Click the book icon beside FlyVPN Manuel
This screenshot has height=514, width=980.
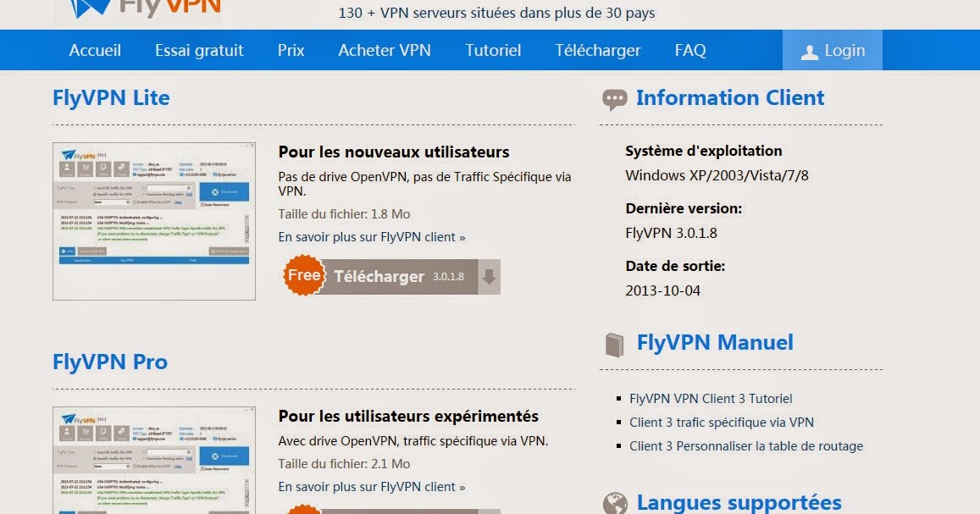click(x=614, y=345)
